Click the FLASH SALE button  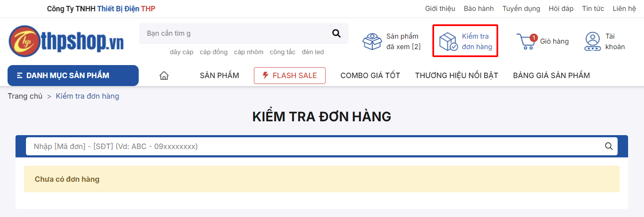pos(290,76)
